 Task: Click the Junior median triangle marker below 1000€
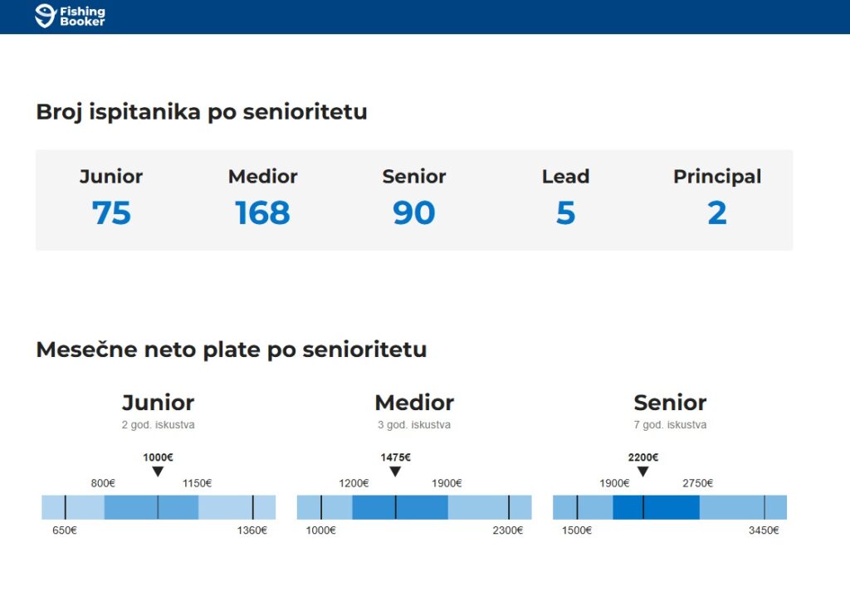pos(158,472)
